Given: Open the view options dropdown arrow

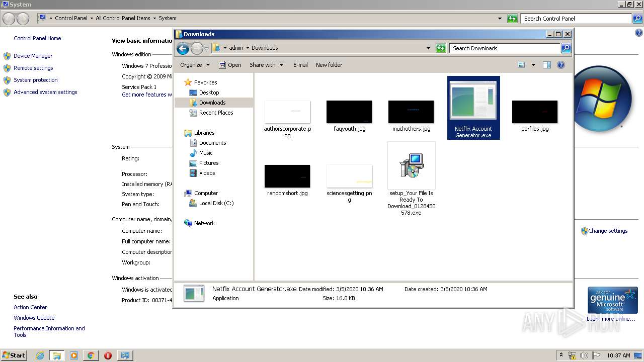Looking at the screenshot, I should coord(533,65).
